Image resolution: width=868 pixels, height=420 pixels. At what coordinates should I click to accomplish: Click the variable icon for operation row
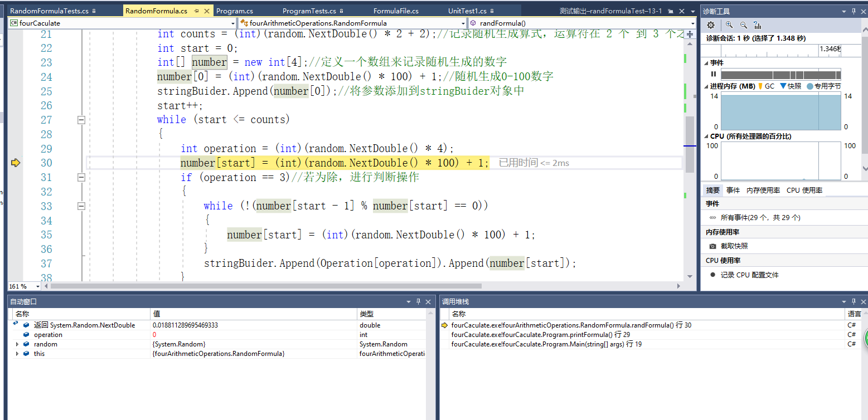tap(26, 335)
